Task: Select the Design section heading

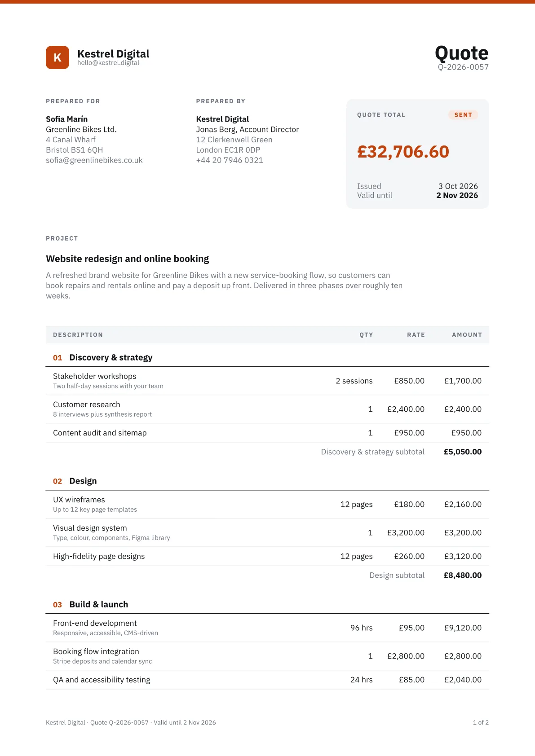Action: pyautogui.click(x=75, y=481)
